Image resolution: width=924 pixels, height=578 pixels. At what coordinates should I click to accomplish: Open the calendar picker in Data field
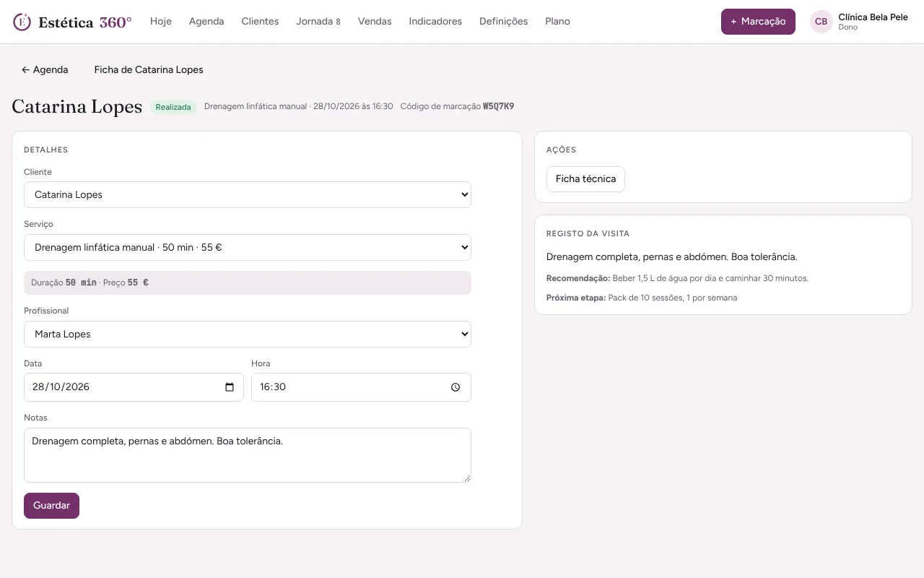pyautogui.click(x=230, y=387)
